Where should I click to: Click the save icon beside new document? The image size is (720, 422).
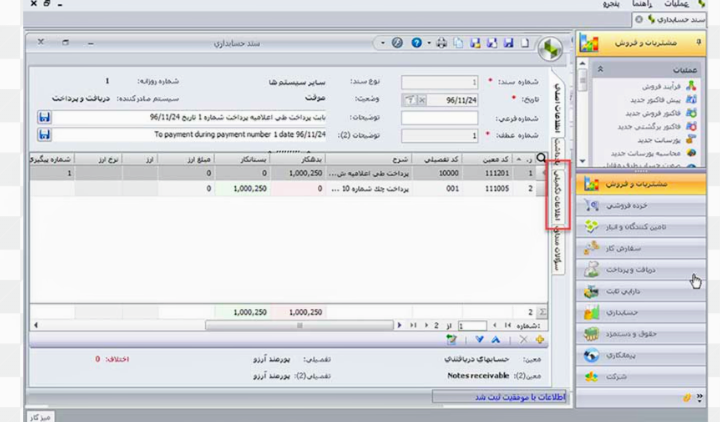(x=508, y=43)
